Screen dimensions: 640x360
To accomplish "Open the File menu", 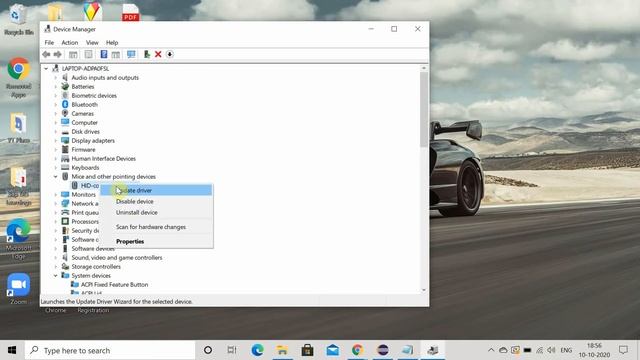I will [x=49, y=42].
